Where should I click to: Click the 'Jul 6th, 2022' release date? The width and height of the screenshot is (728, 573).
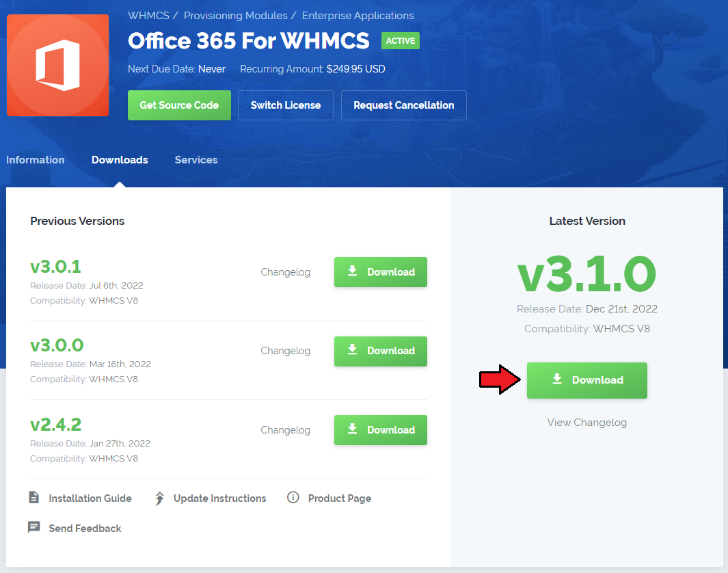tap(116, 286)
